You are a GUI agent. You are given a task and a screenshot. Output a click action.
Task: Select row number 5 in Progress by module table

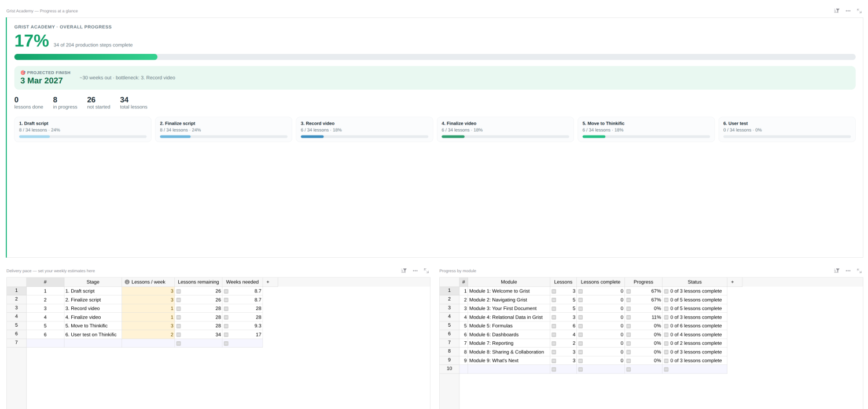coord(449,325)
